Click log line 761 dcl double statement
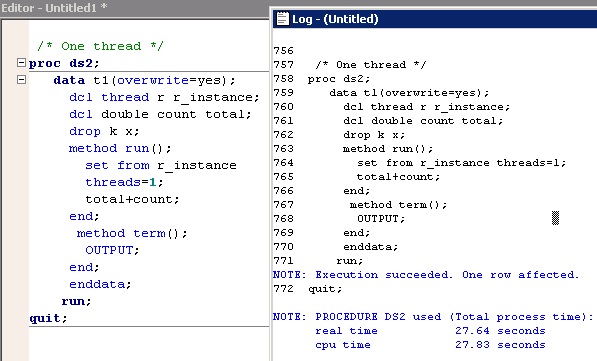 pos(423,121)
